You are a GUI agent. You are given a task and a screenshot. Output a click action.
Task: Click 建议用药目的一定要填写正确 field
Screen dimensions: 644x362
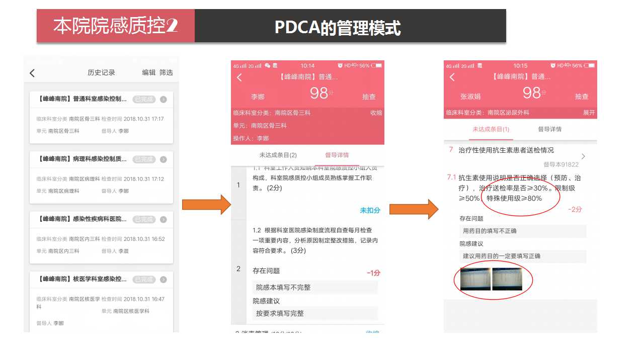tap(523, 256)
